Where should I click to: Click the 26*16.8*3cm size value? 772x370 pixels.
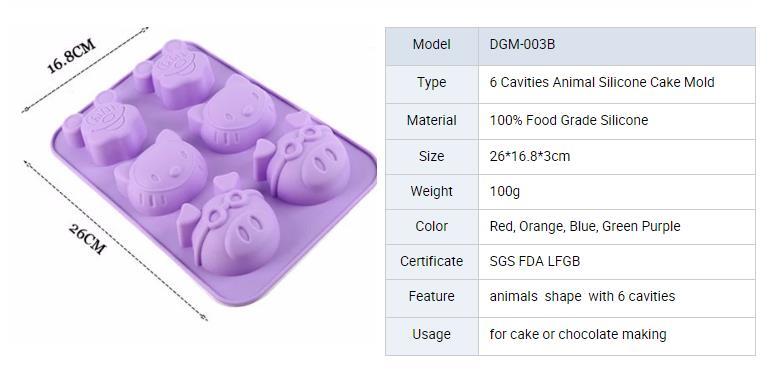[530, 156]
